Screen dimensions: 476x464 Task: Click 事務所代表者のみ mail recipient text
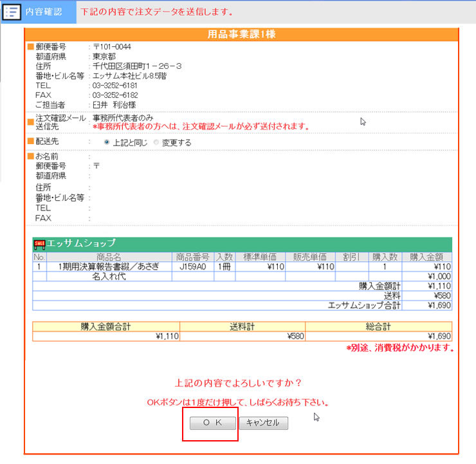[123, 118]
